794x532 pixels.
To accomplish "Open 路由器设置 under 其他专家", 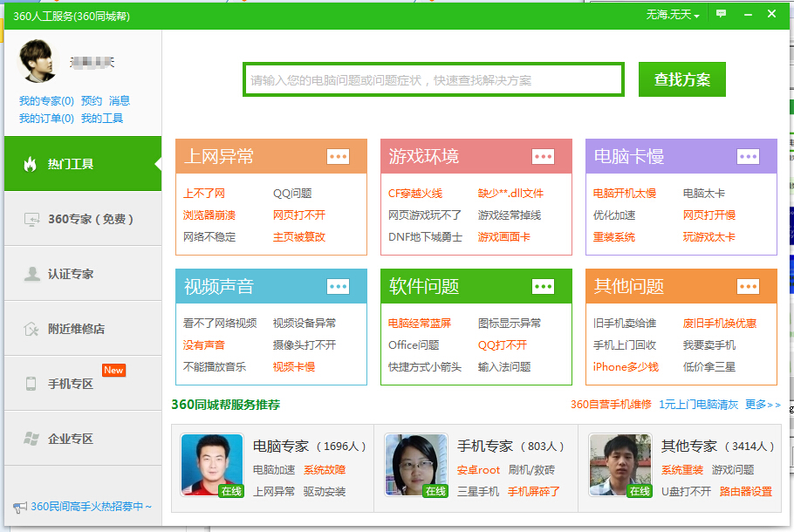I will tap(746, 492).
